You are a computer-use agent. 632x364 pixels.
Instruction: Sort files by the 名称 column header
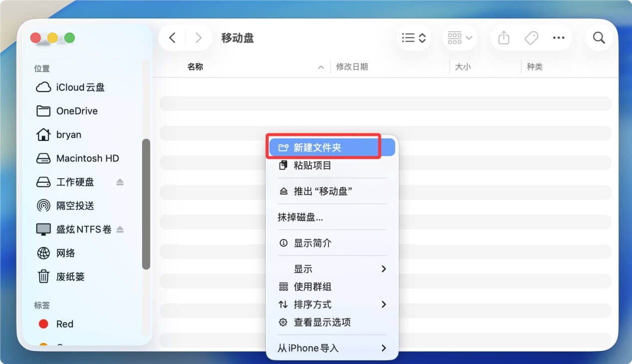click(x=195, y=66)
